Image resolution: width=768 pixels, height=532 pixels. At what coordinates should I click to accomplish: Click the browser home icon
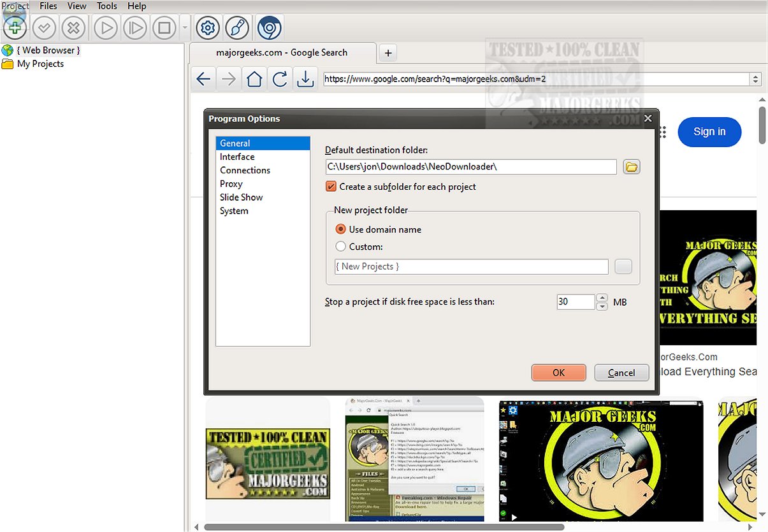(x=254, y=79)
